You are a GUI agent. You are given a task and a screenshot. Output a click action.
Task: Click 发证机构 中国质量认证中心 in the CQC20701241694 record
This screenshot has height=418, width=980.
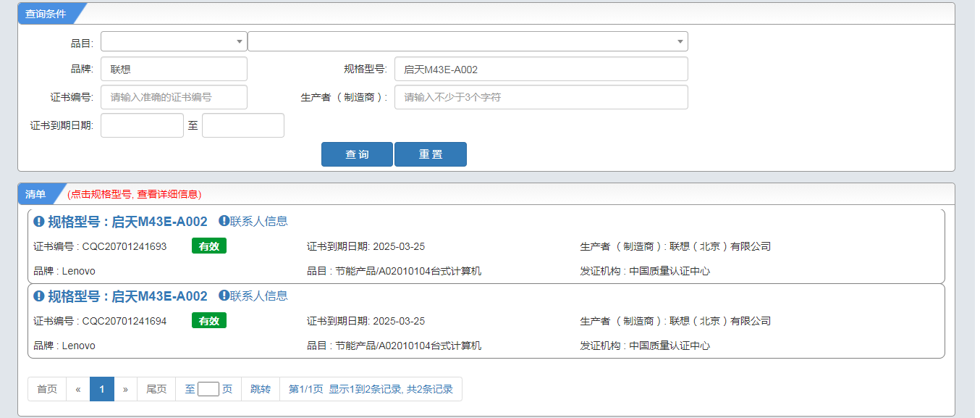[x=645, y=346]
